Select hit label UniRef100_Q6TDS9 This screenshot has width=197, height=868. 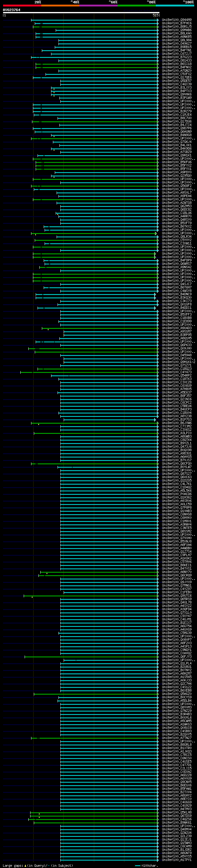click(x=177, y=816)
